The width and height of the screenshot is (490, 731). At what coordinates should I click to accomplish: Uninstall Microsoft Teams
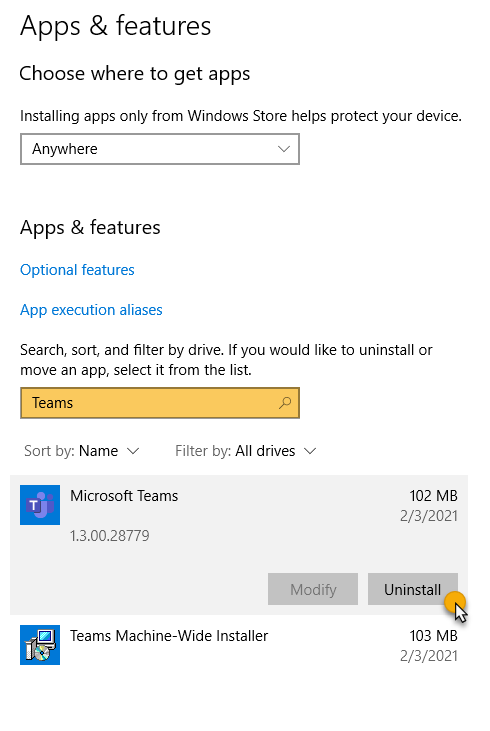[413, 589]
